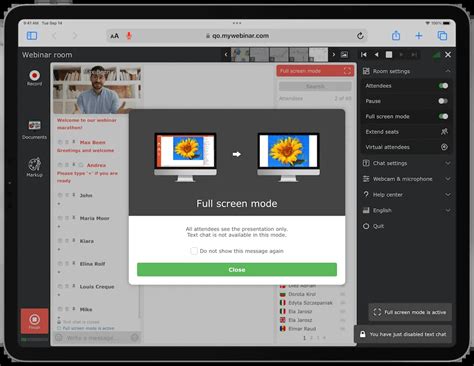The image size is (474, 366).
Task: Click the Safari back arrow
Action: point(54,36)
